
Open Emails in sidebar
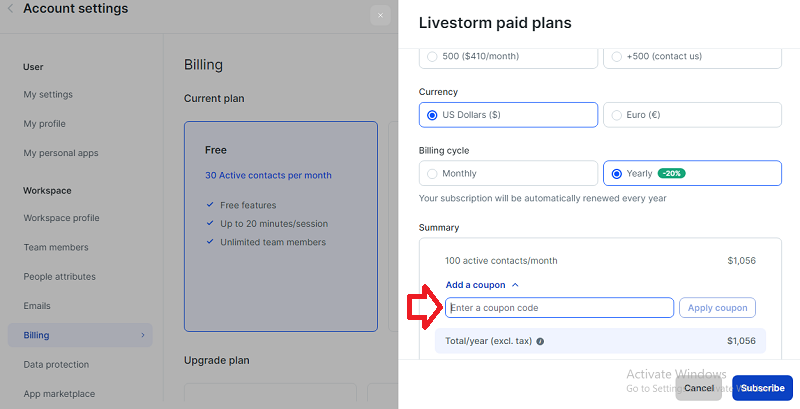pos(37,306)
